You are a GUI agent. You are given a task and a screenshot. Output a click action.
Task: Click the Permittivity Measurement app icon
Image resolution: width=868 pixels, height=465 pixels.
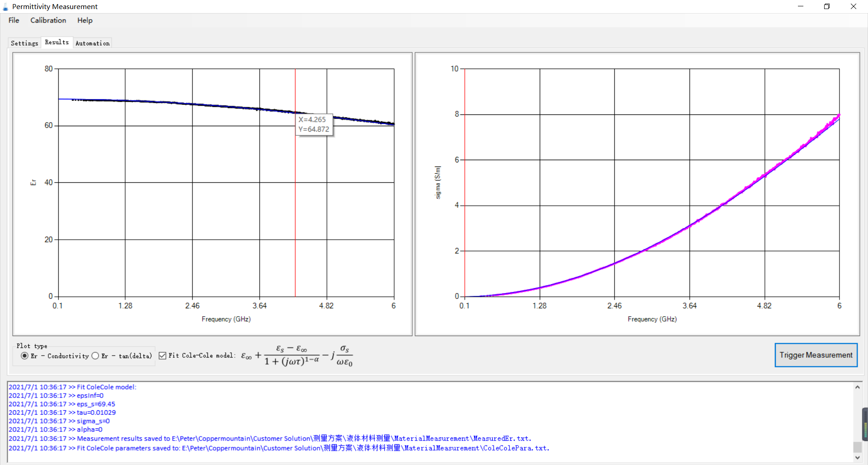(x=5, y=7)
